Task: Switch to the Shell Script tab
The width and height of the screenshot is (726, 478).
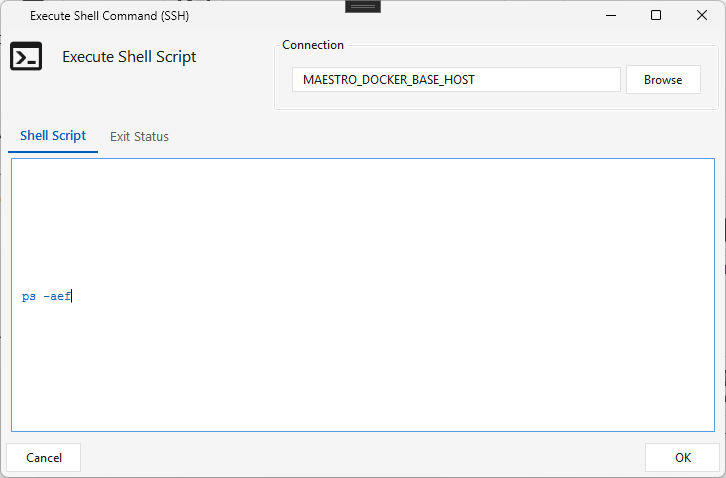Action: [x=53, y=136]
